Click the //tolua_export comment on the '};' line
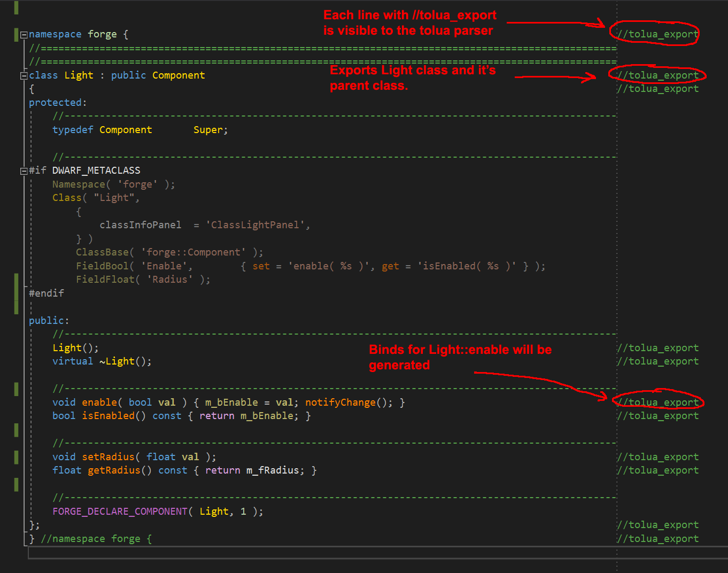 (x=658, y=525)
